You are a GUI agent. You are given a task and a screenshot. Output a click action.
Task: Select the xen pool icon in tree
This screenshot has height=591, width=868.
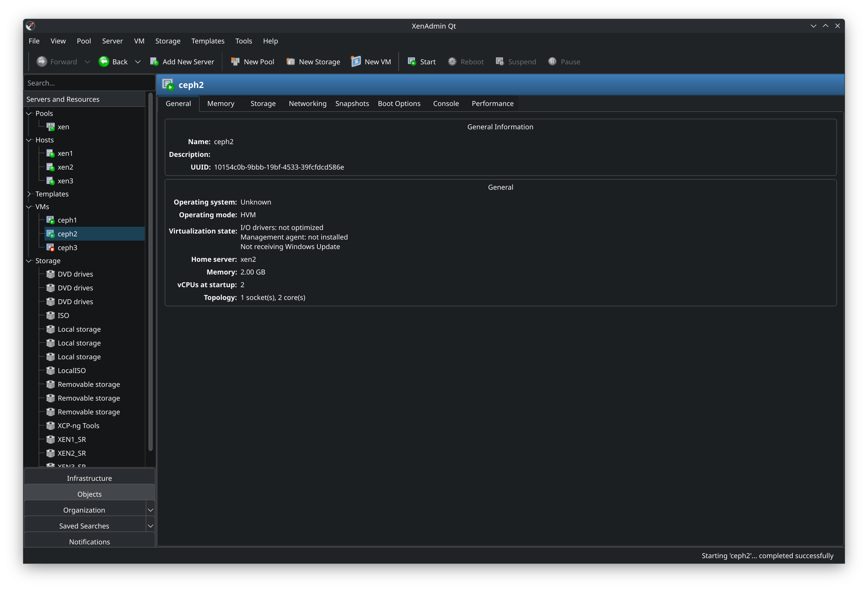51,127
